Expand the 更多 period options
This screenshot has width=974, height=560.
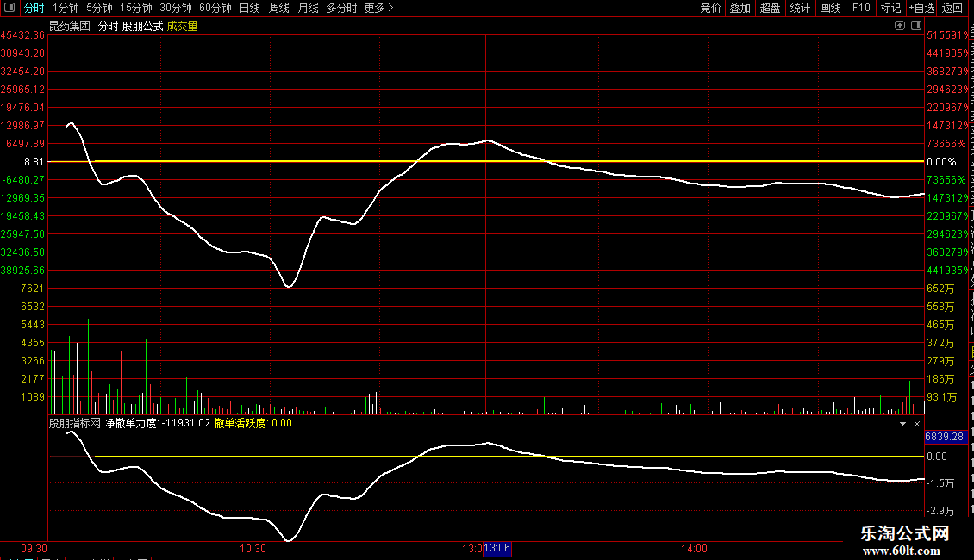pos(379,8)
